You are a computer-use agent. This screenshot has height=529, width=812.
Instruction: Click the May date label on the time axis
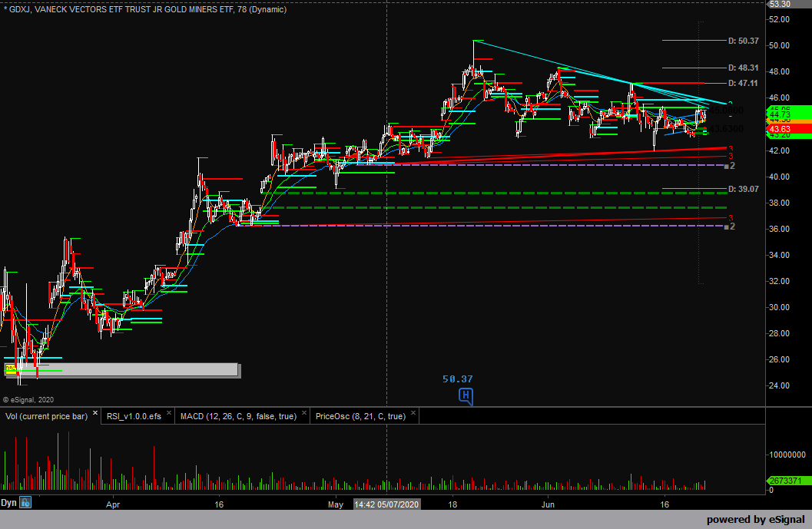pyautogui.click(x=336, y=504)
